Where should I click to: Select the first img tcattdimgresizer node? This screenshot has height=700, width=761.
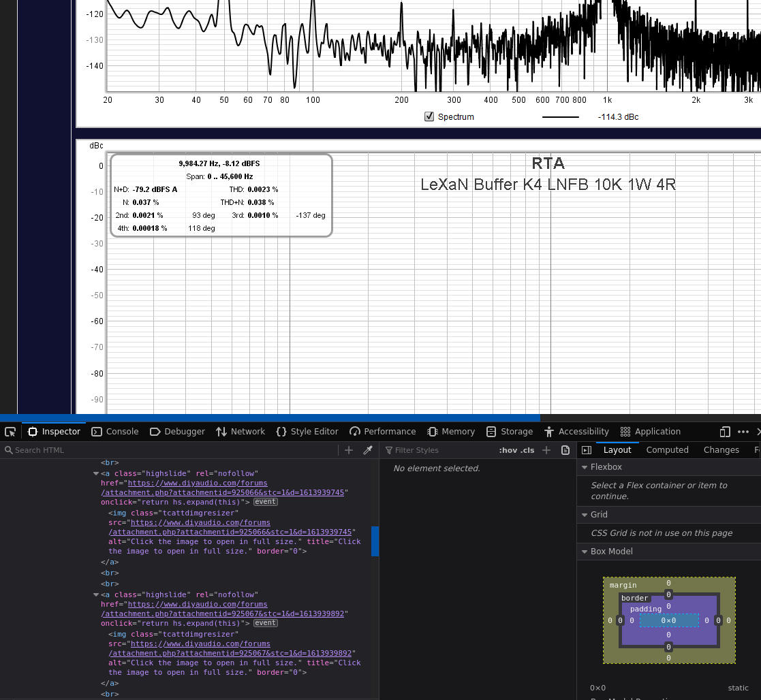[234, 532]
